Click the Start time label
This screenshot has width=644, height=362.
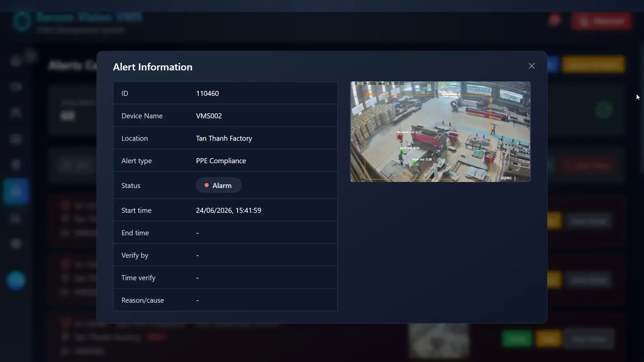pos(137,210)
